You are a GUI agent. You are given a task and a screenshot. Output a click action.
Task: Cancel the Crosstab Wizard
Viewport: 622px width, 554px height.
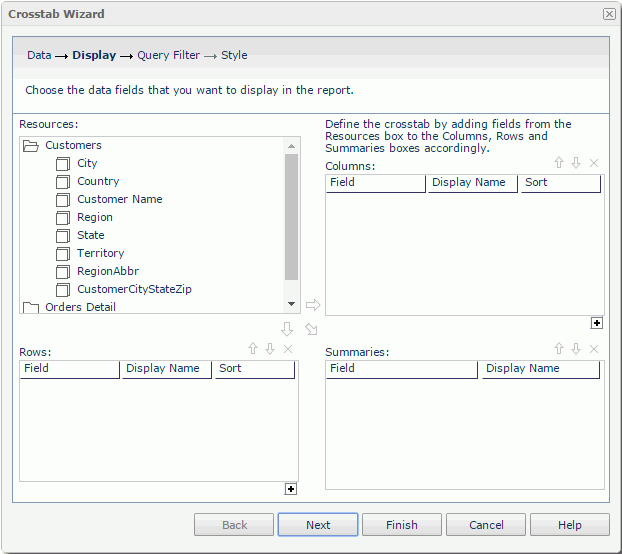tap(486, 525)
